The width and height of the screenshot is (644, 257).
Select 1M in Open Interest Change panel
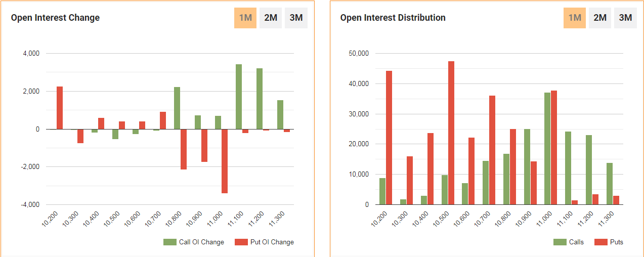[245, 18]
